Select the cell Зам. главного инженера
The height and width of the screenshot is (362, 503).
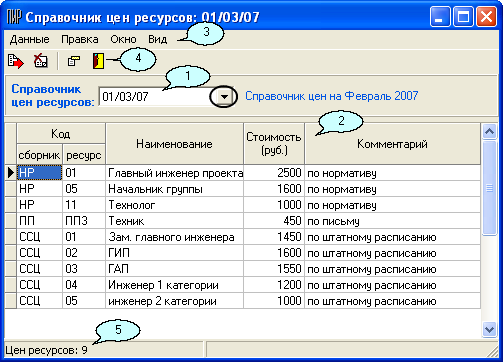coord(175,237)
